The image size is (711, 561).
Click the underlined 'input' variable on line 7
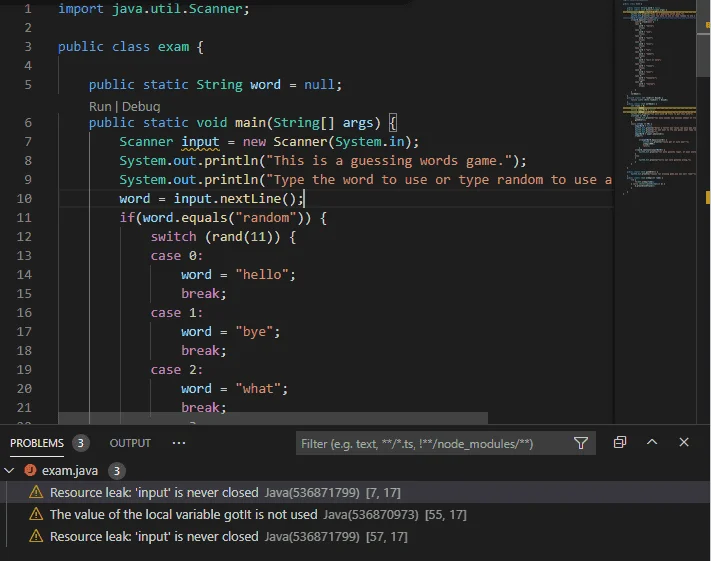coord(200,142)
